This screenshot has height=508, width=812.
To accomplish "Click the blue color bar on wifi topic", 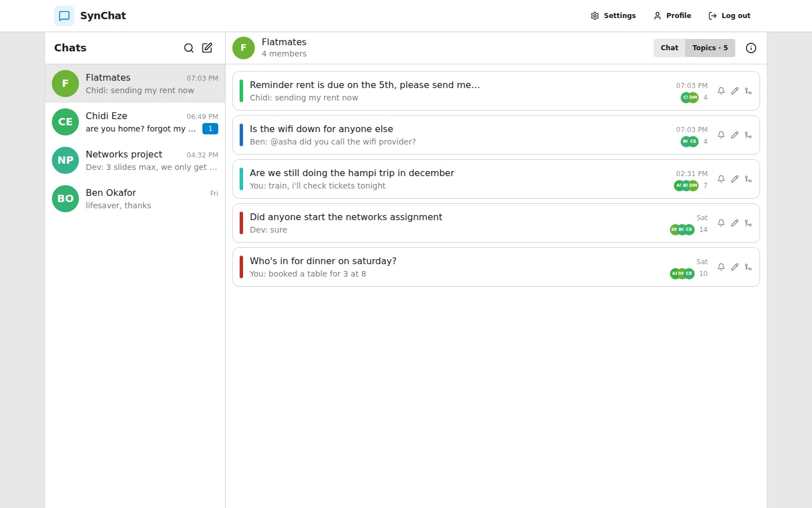I will [241, 135].
